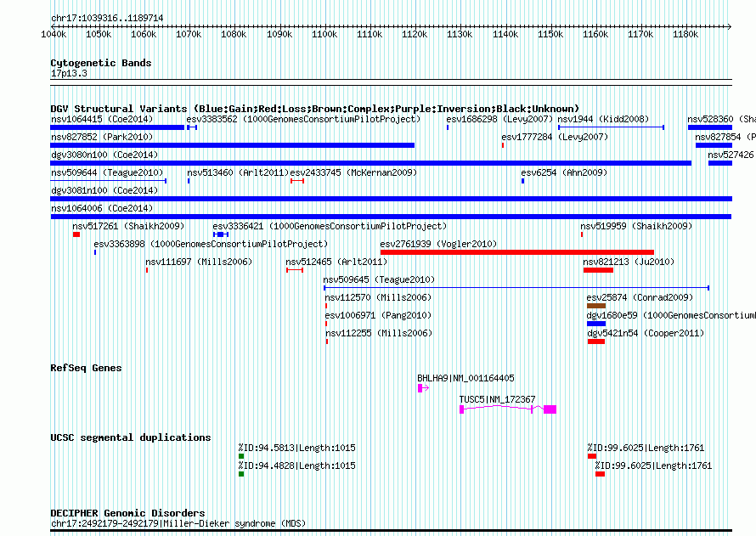This screenshot has height=536, width=756.
Task: Select the esv2761939 (Vogler2010) red loss bar
Action: (516, 252)
